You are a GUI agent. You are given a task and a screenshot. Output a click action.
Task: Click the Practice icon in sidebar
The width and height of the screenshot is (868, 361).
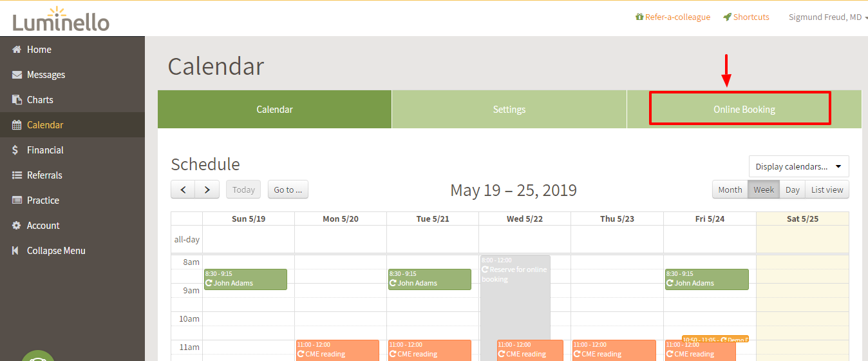(17, 200)
